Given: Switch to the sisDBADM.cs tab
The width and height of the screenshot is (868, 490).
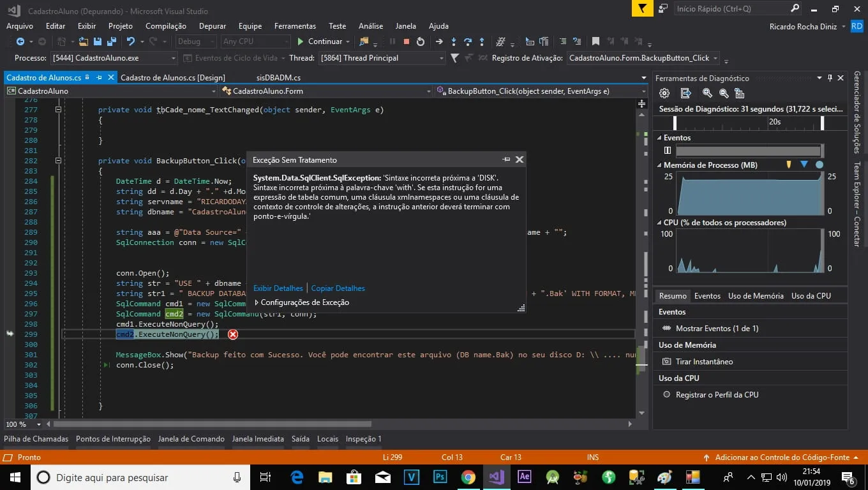Looking at the screenshot, I should click(278, 78).
